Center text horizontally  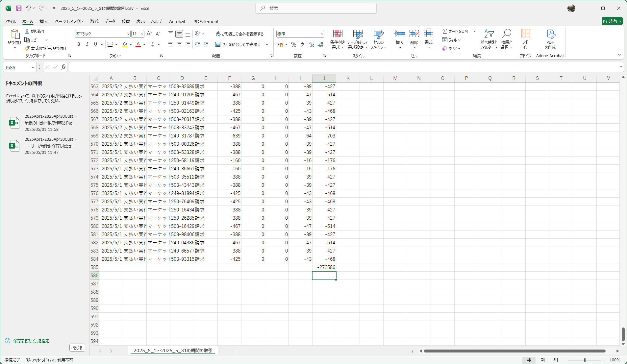(x=179, y=44)
